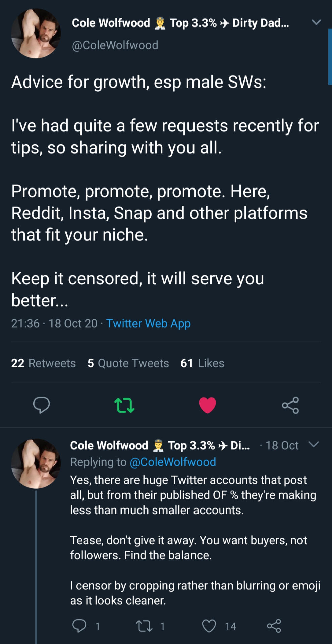Retweet the reply tweet

point(144,626)
